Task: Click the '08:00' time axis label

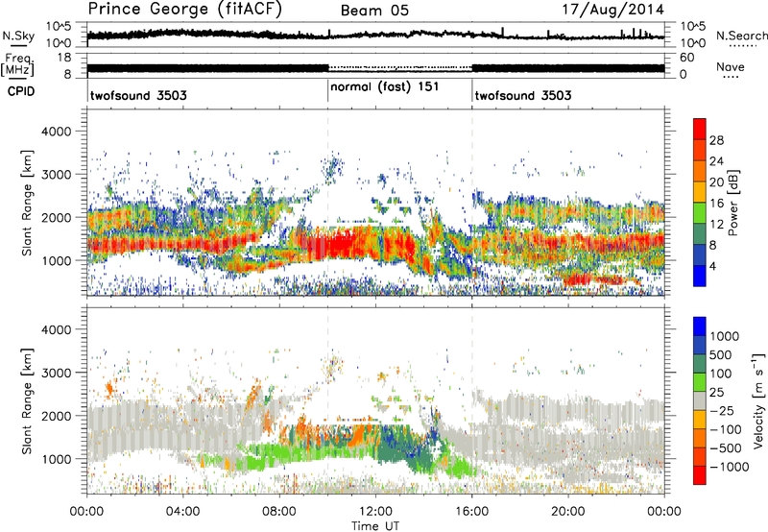Action: pos(279,512)
